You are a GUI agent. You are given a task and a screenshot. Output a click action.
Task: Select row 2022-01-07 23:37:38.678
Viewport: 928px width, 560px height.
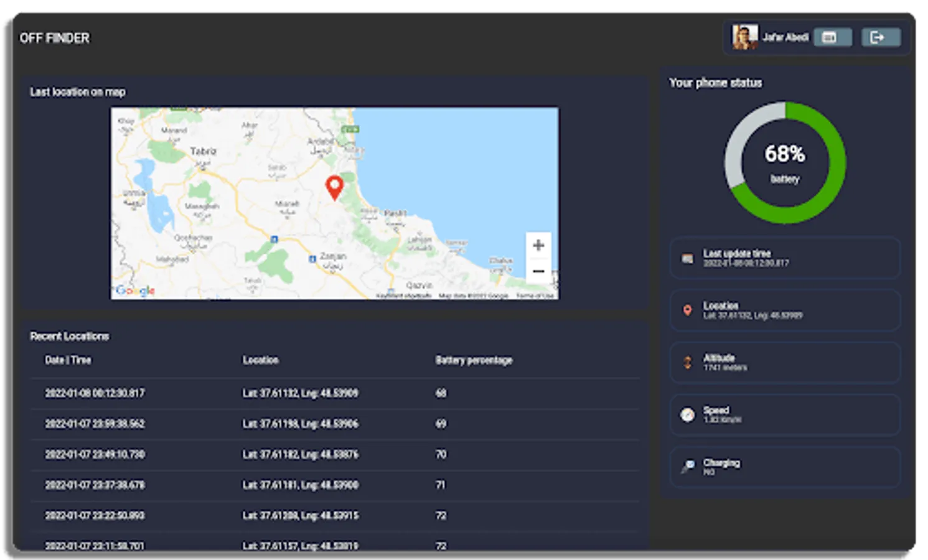tap(335, 485)
